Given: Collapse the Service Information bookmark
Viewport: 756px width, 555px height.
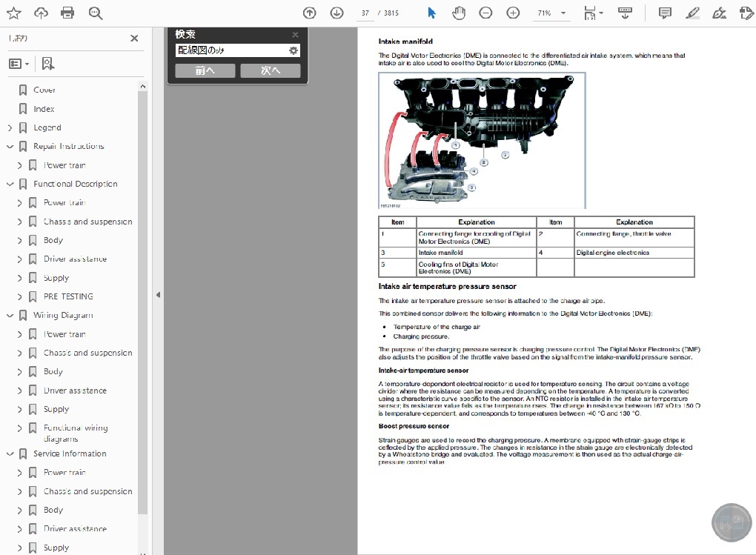Looking at the screenshot, I should pyautogui.click(x=10, y=453).
